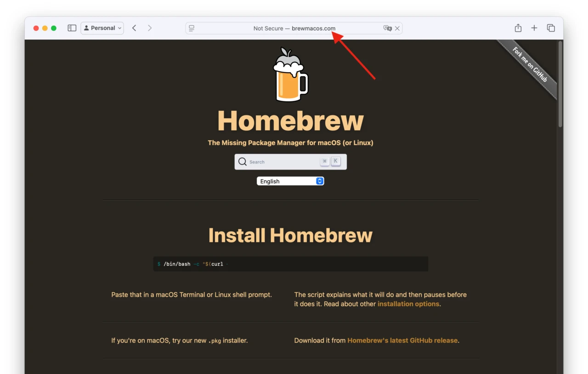Click the Install Homebrew heading
588x374 pixels.
click(x=290, y=235)
